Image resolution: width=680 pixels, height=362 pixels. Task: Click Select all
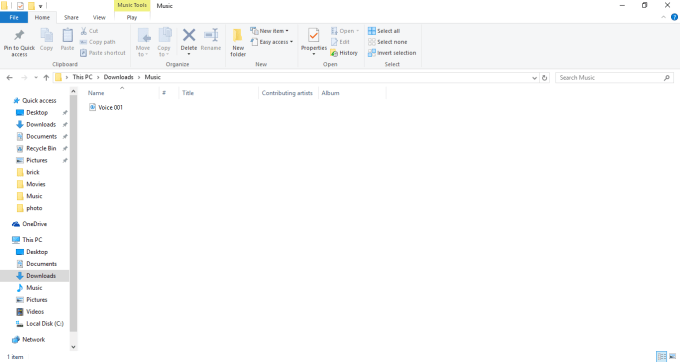pyautogui.click(x=384, y=31)
